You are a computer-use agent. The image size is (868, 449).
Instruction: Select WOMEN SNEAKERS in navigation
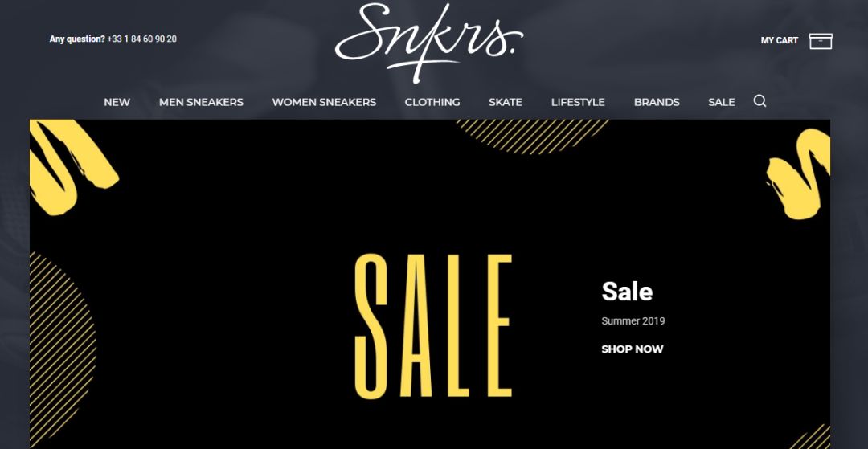tap(324, 102)
